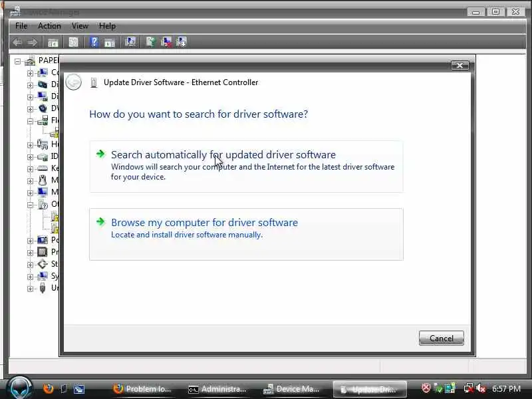Select the mouse icon in device tree

pos(43,180)
